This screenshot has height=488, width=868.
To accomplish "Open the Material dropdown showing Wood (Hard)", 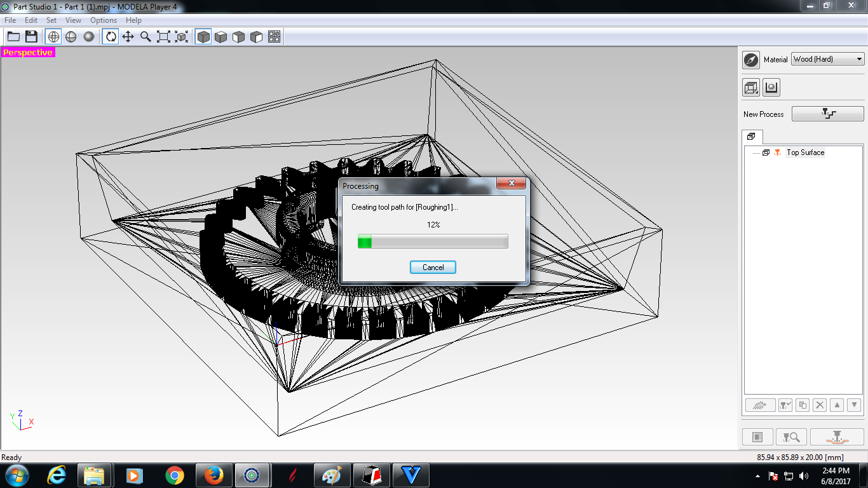I will tap(828, 59).
